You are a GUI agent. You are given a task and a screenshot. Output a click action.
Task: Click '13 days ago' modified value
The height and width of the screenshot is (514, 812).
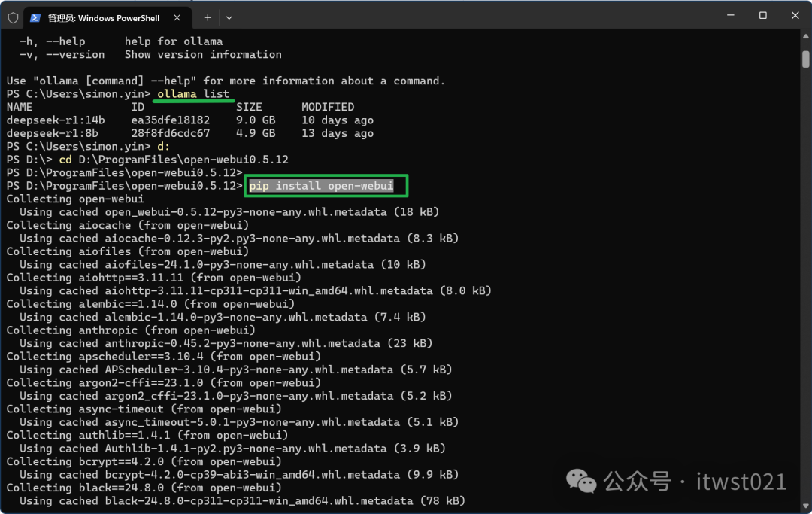(x=338, y=133)
